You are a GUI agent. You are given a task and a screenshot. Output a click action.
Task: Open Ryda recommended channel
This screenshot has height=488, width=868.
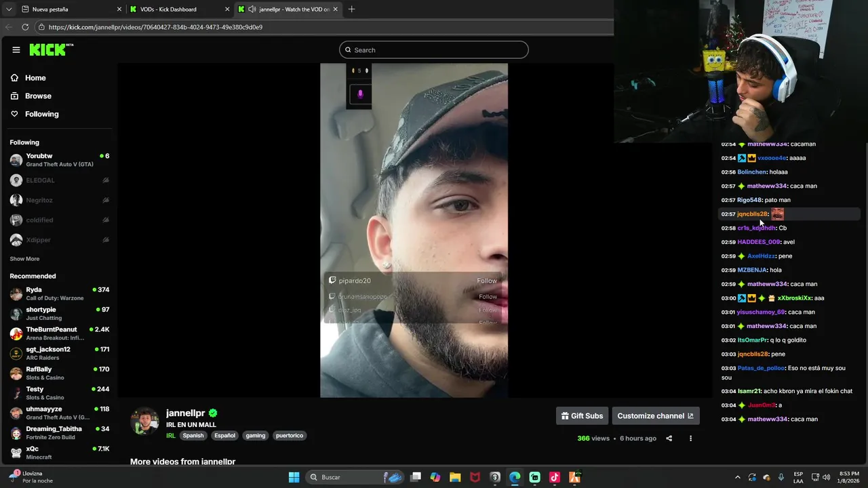tap(60, 293)
